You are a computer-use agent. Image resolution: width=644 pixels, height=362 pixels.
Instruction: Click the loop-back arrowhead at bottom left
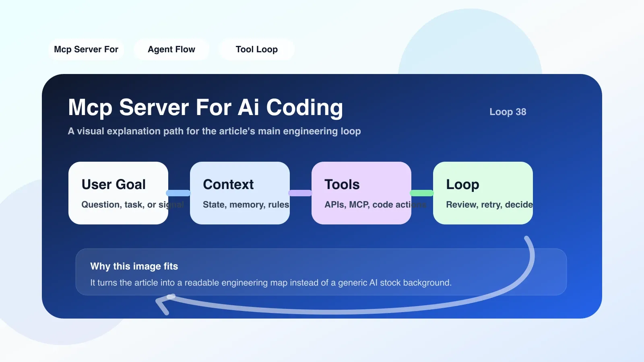[164, 304]
